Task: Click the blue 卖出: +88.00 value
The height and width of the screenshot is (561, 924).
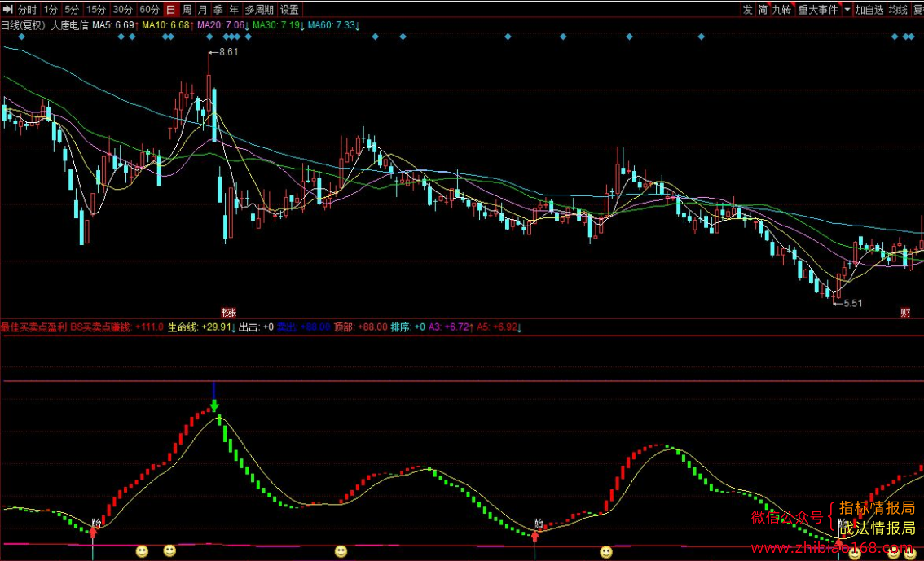Action: [303, 327]
